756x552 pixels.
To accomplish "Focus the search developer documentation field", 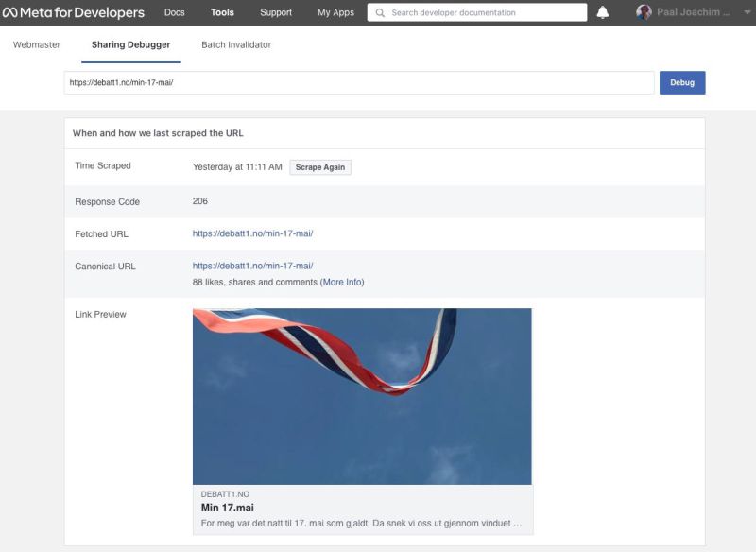I will tap(477, 12).
